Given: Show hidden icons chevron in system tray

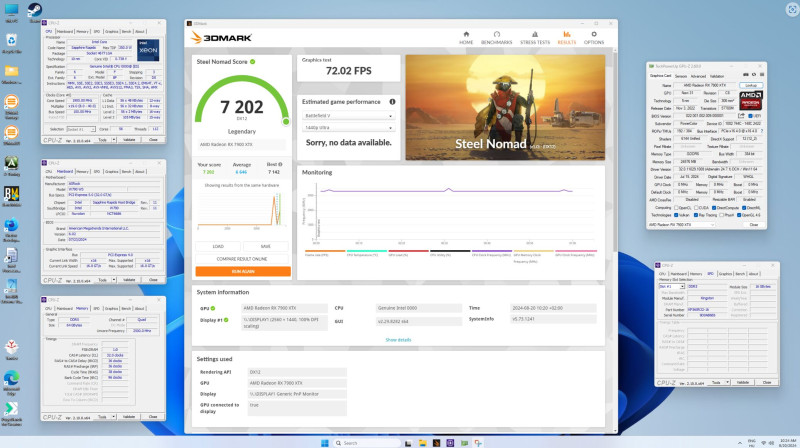Looking at the screenshot, I should pos(739,443).
